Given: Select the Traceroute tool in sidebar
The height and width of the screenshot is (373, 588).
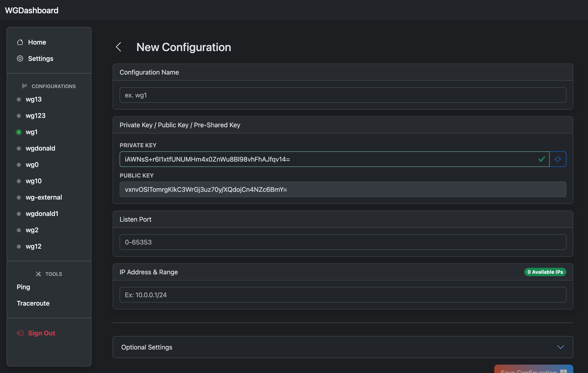Looking at the screenshot, I should tap(33, 303).
